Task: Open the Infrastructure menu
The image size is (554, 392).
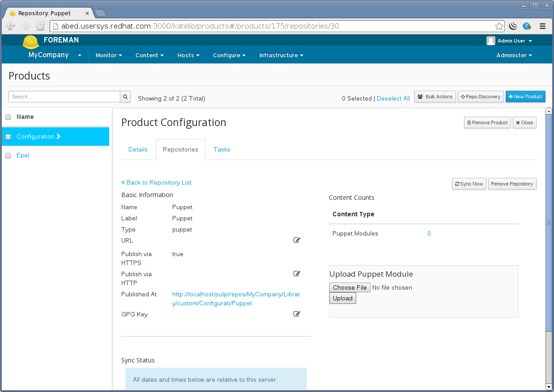Action: point(281,55)
